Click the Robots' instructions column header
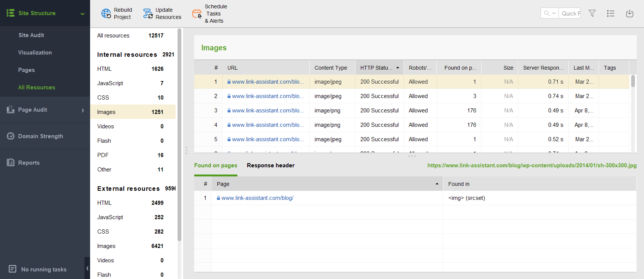The image size is (644, 279). click(420, 68)
